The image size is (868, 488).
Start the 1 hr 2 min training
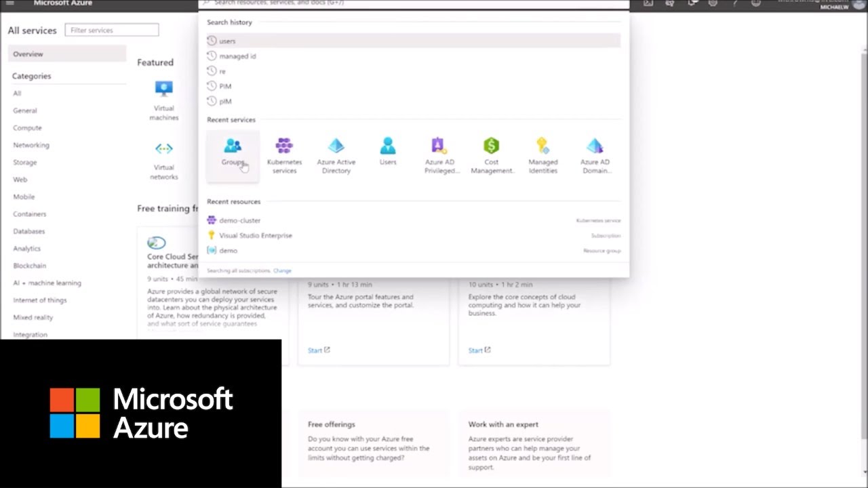[479, 350]
